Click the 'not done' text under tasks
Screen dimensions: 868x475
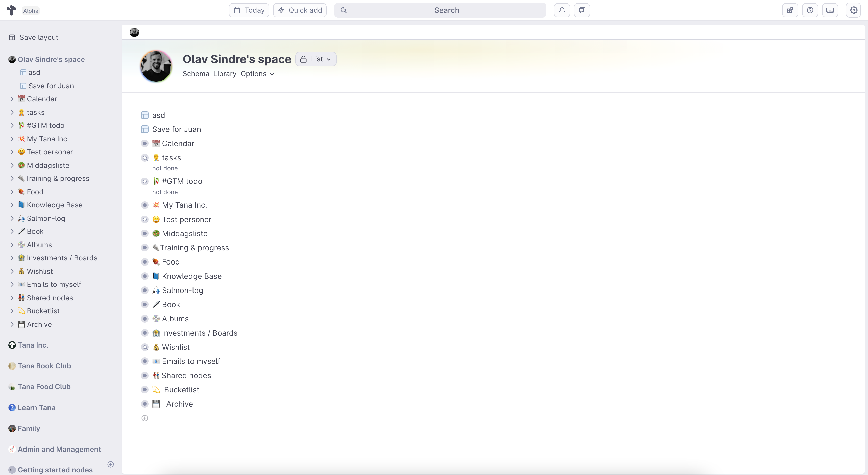click(x=165, y=168)
